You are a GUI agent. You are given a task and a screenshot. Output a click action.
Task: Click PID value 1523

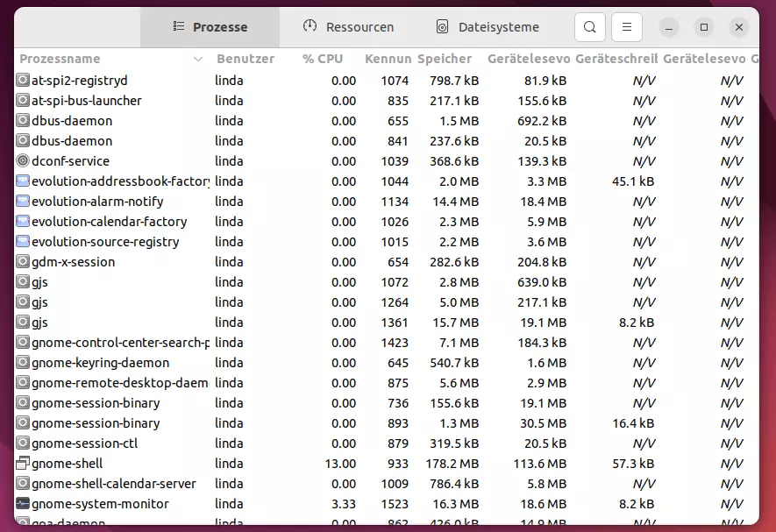click(x=395, y=504)
